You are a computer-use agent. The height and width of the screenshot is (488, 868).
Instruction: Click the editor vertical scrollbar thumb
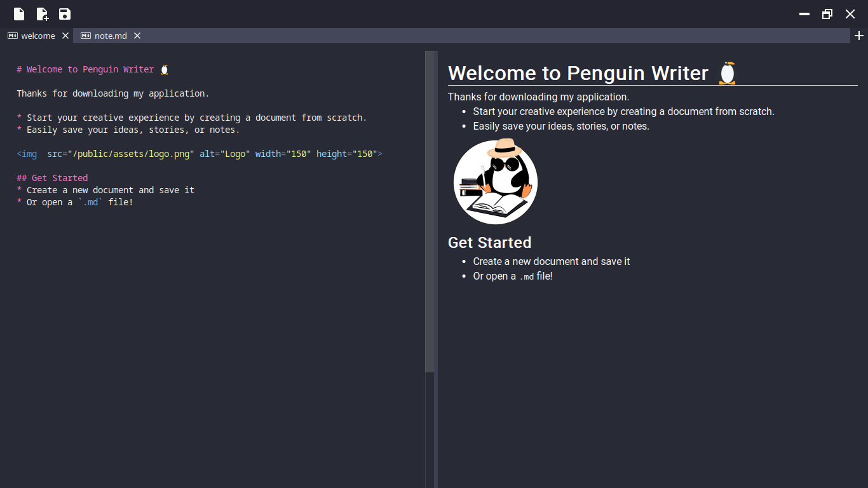430,211
